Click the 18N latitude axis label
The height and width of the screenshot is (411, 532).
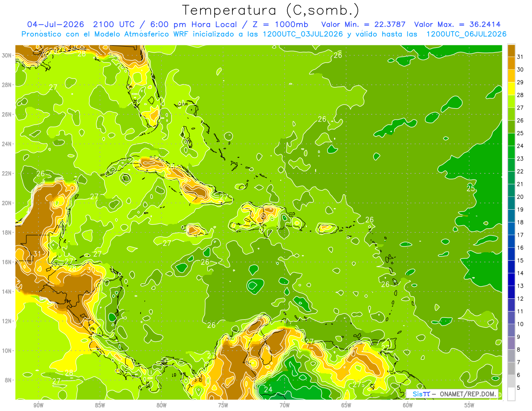pyautogui.click(x=7, y=232)
